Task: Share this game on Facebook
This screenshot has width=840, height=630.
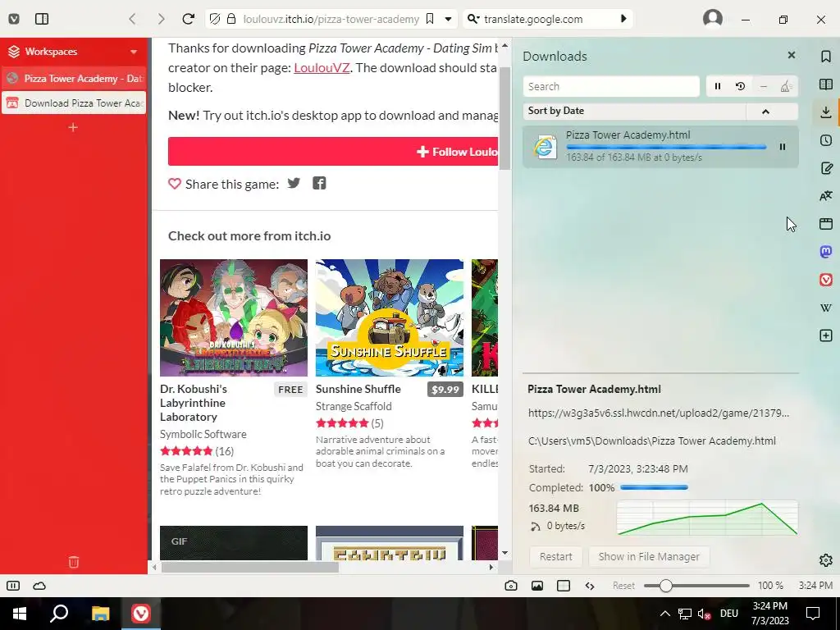Action: coord(319,183)
